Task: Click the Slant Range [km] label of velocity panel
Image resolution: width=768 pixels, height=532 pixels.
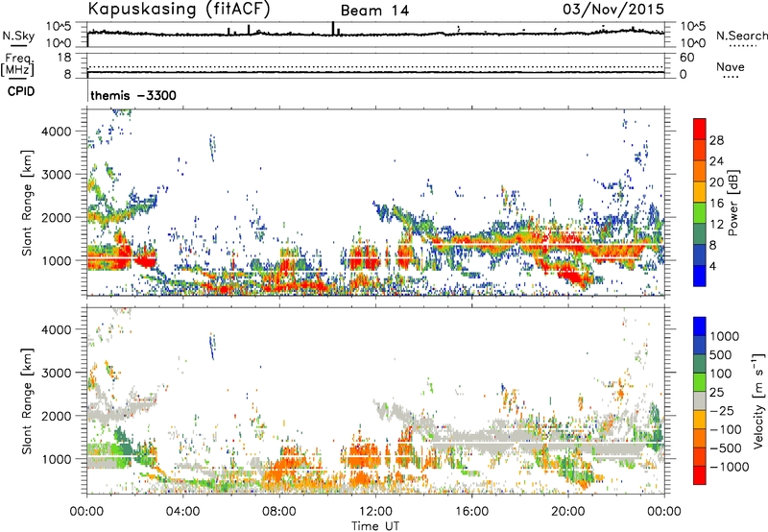Action: [27, 400]
